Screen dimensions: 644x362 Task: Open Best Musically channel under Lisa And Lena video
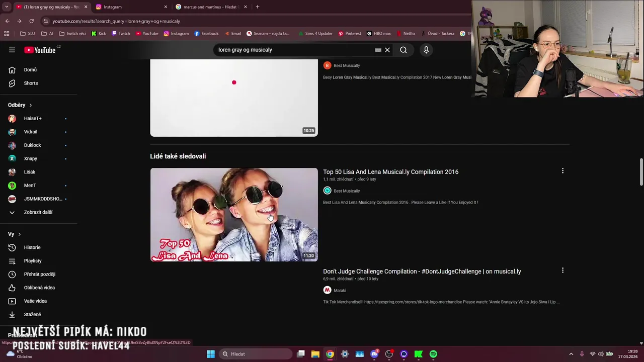(x=347, y=191)
